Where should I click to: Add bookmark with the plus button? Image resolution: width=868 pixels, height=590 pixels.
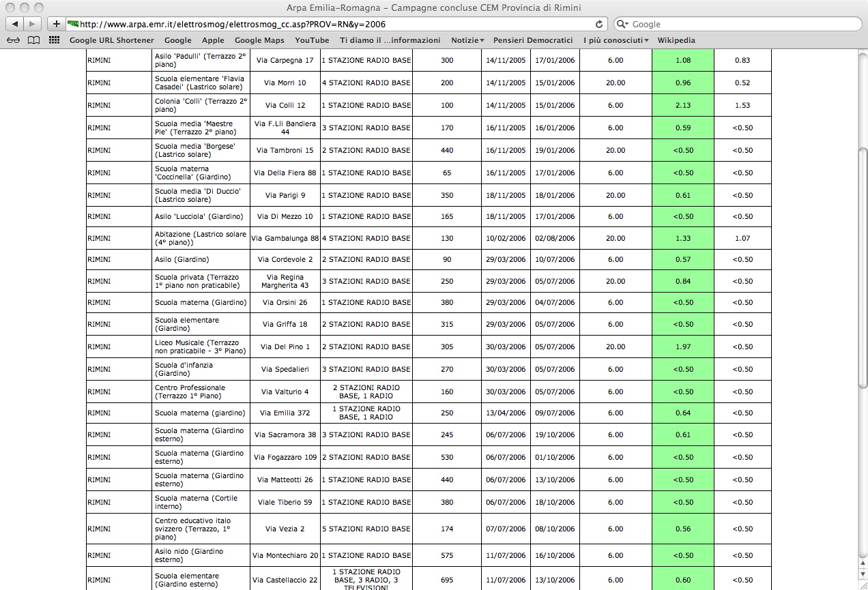pyautogui.click(x=56, y=24)
